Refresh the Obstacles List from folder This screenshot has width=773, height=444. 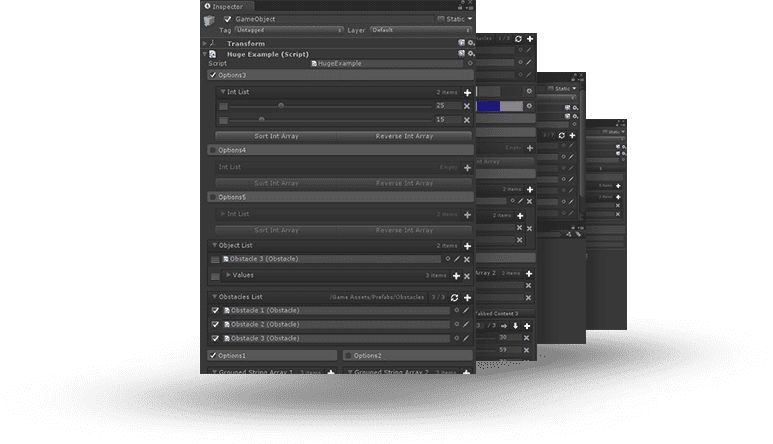455,298
